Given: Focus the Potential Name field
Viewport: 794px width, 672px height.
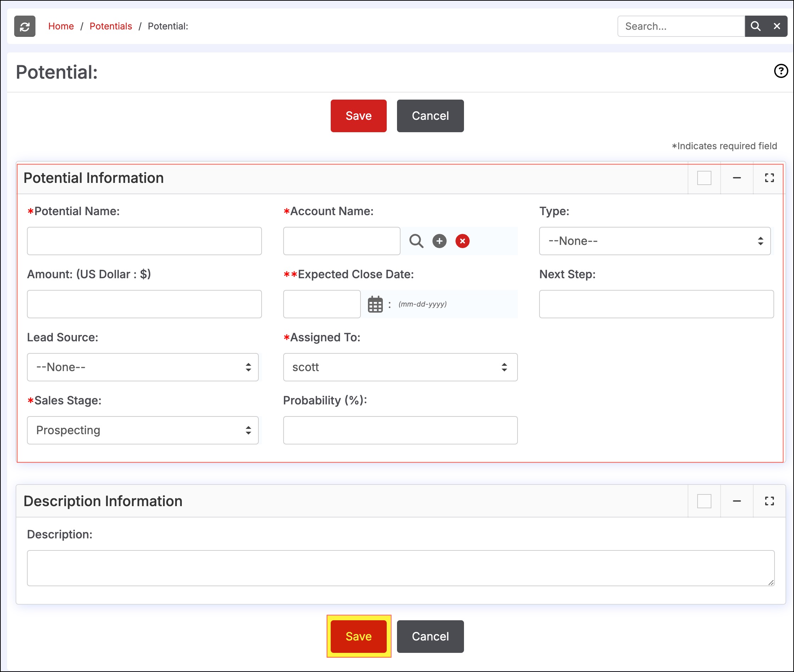Looking at the screenshot, I should pos(144,241).
